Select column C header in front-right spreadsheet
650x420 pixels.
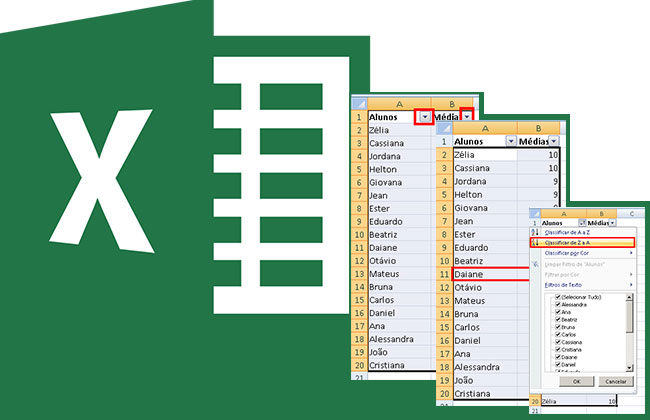click(x=632, y=214)
